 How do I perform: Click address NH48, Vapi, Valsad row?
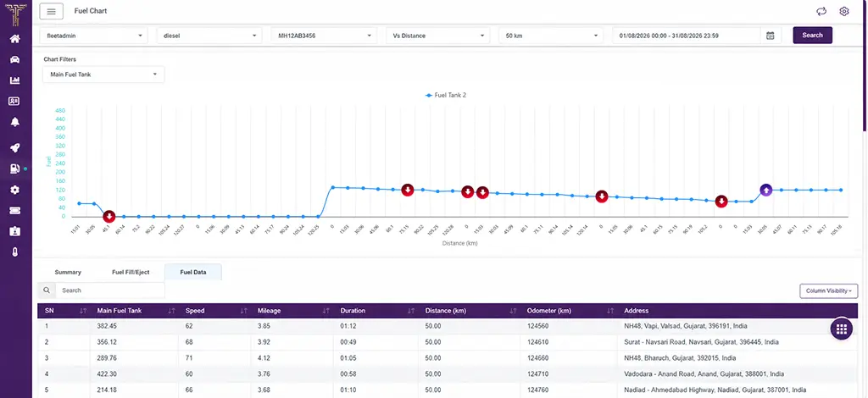pos(685,326)
